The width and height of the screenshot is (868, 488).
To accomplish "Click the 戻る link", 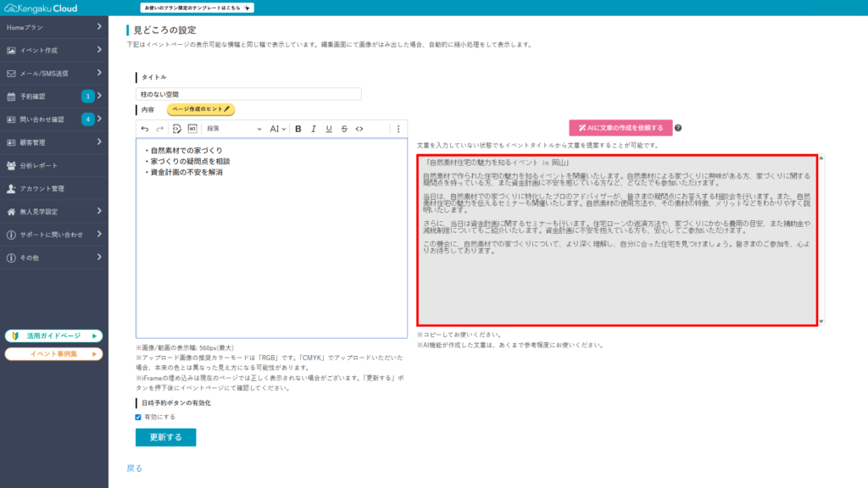I will click(135, 468).
